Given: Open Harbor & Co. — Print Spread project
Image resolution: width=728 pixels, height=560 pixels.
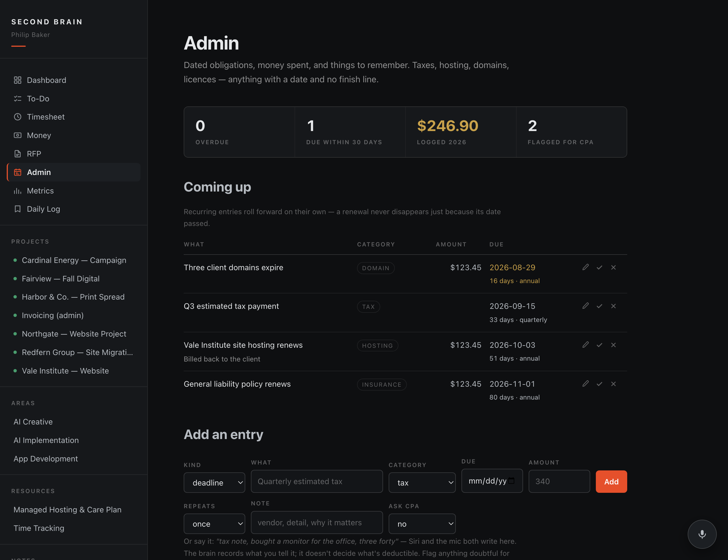Looking at the screenshot, I should click(x=73, y=297).
